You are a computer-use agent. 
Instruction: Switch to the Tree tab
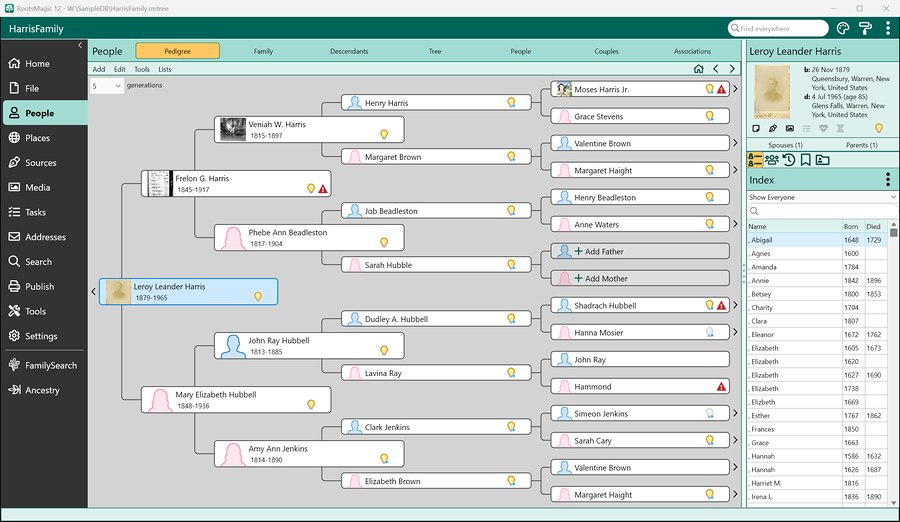435,51
